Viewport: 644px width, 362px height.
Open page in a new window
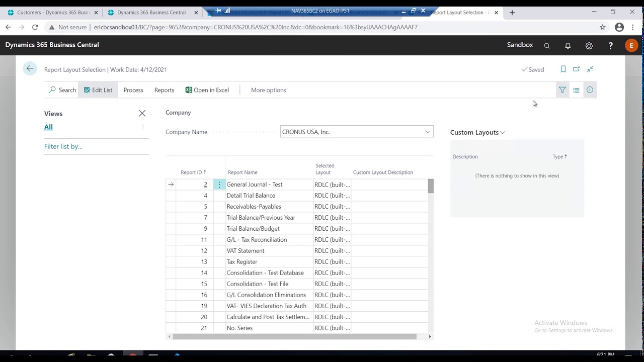(577, 69)
